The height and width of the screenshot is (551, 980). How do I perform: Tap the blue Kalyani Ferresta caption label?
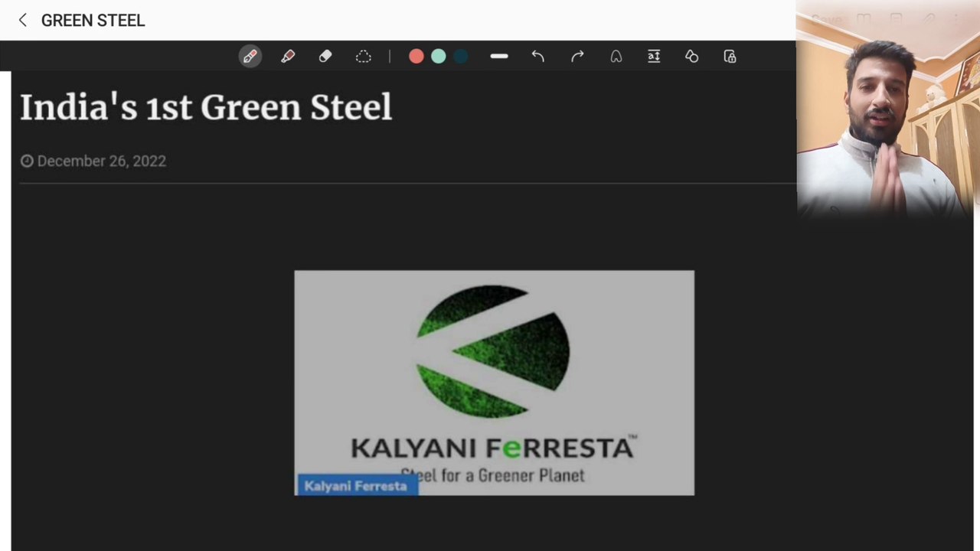point(358,486)
